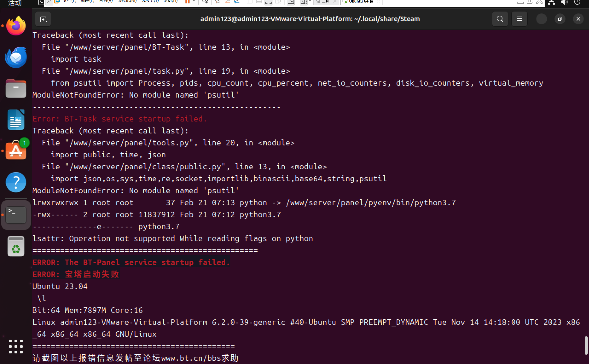Close the 主页 VMware tab
The height and width of the screenshot is (364, 589).
[x=335, y=1]
